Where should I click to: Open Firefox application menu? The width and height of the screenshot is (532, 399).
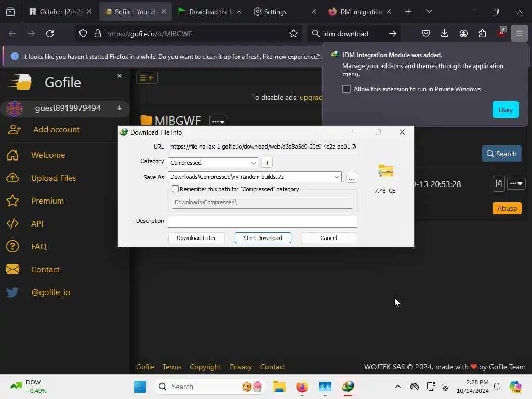click(x=520, y=33)
